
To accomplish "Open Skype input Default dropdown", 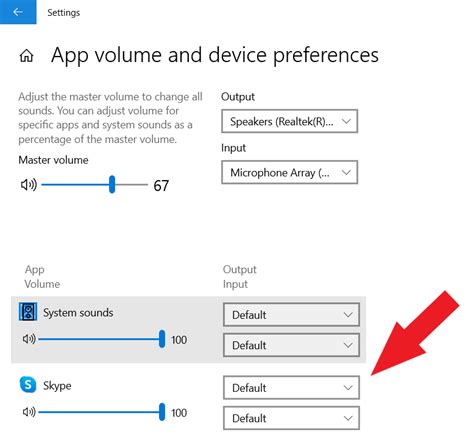I will tap(291, 418).
